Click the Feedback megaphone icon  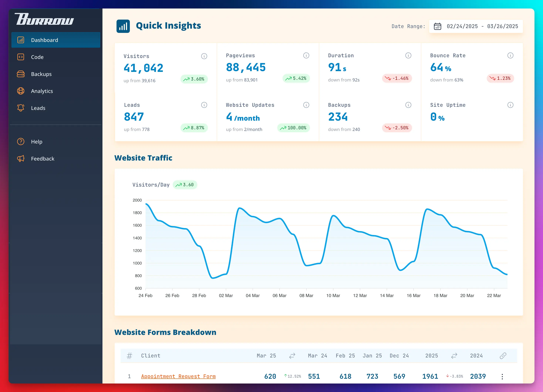pos(21,158)
